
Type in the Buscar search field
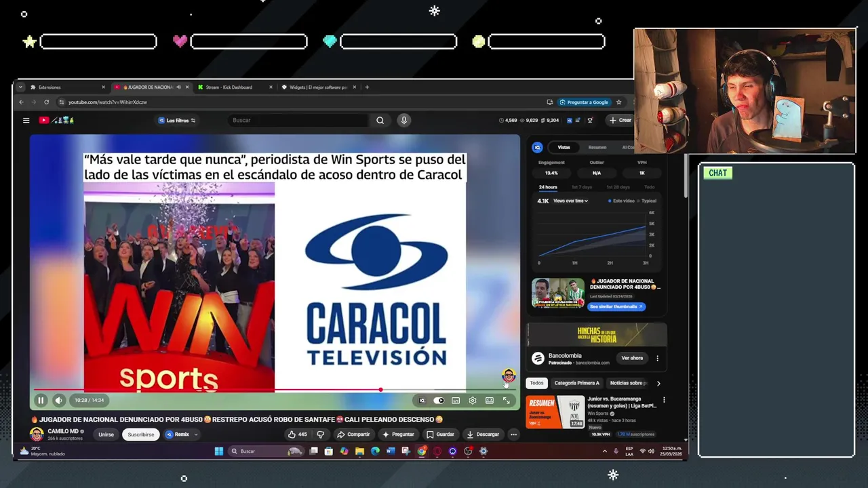click(298, 120)
